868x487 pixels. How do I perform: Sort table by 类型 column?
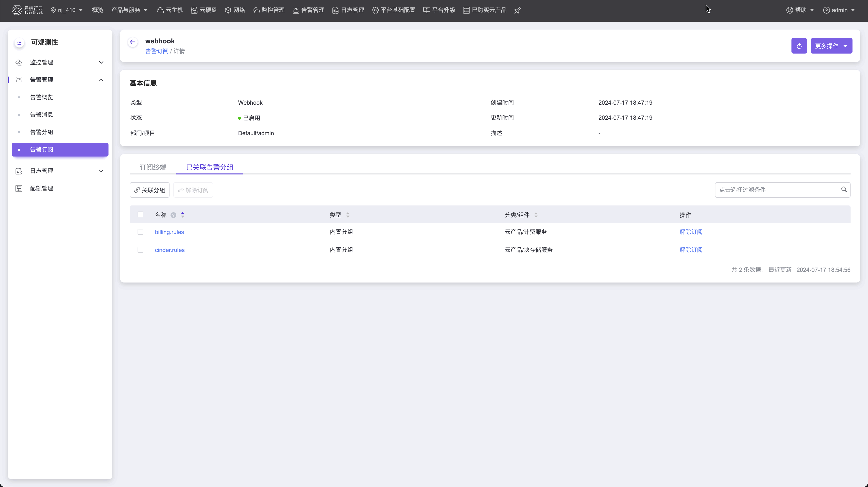(347, 215)
